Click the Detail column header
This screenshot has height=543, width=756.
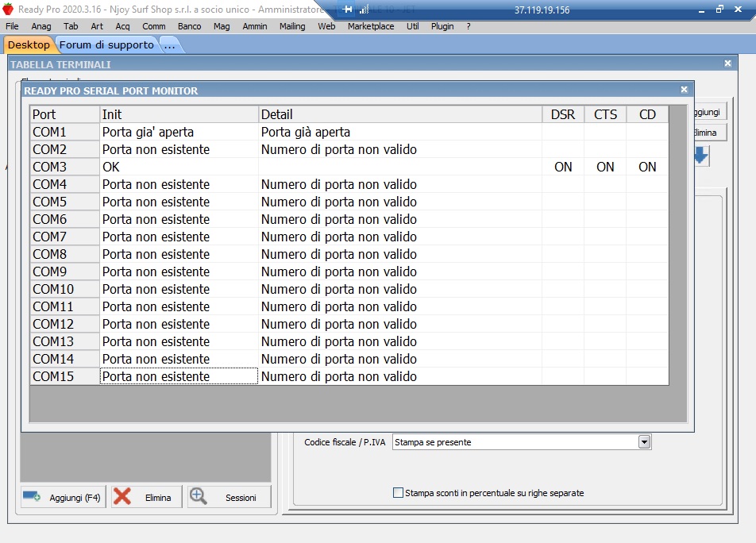pos(400,114)
